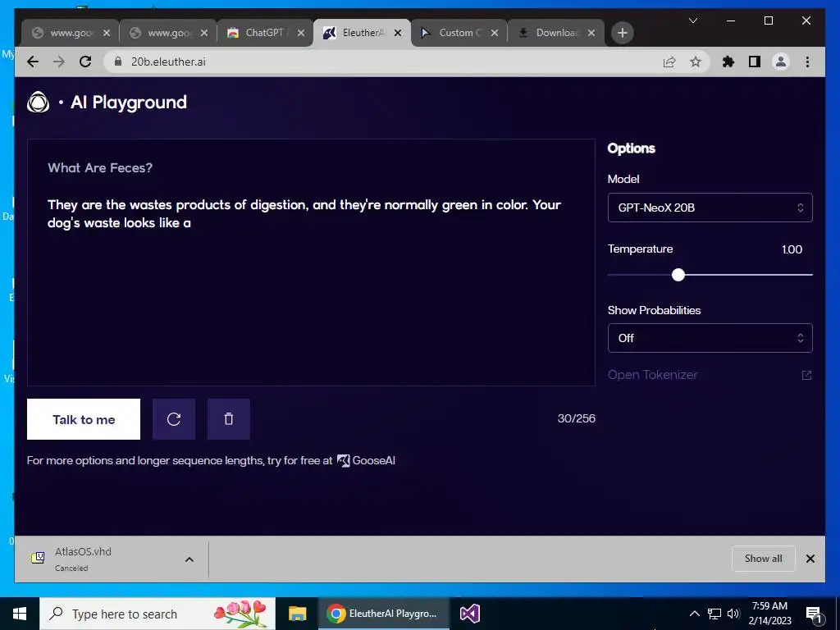This screenshot has height=630, width=840.
Task: Switch to the first www.goo tab
Action: click(x=70, y=33)
